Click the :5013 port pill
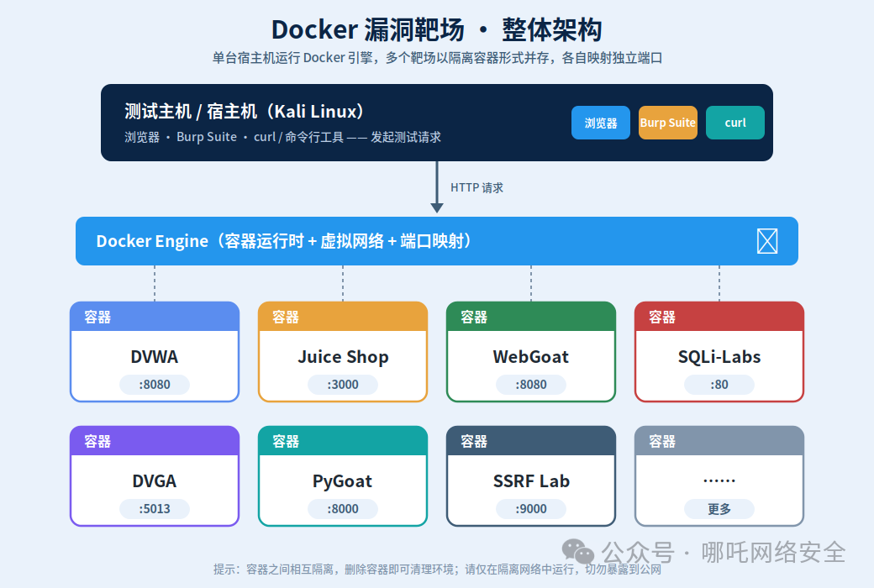This screenshot has height=588, width=874. 155,509
